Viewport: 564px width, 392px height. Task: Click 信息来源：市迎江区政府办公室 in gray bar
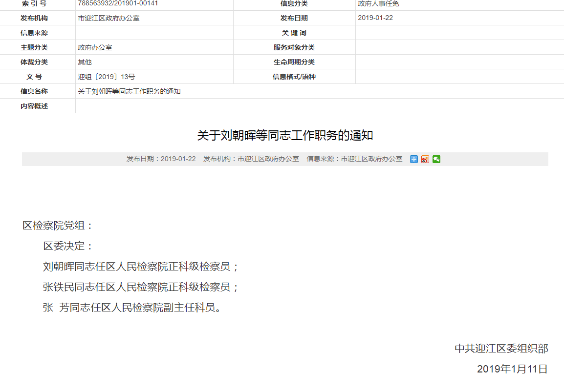click(354, 159)
